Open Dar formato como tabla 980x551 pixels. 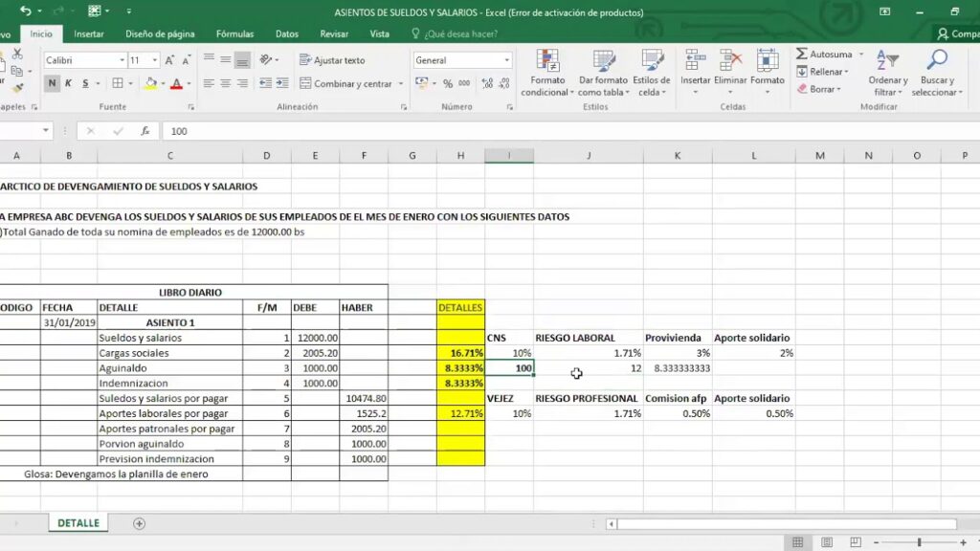[x=603, y=73]
